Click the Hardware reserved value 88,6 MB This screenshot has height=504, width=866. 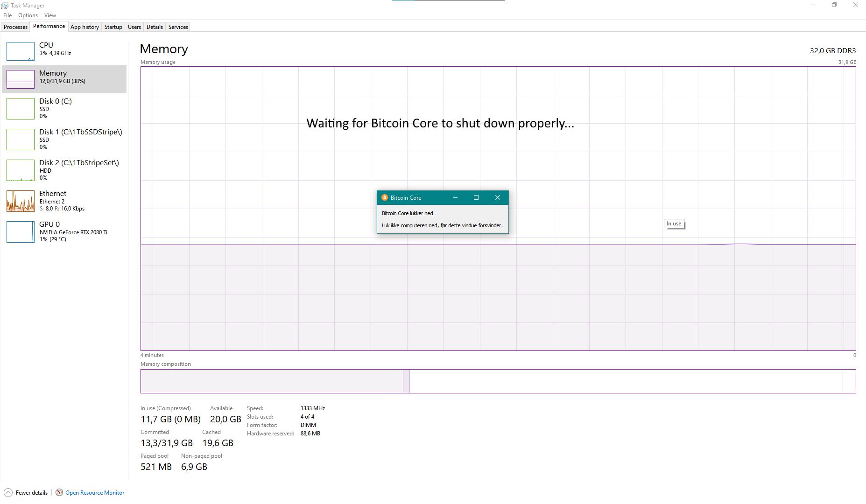click(310, 434)
